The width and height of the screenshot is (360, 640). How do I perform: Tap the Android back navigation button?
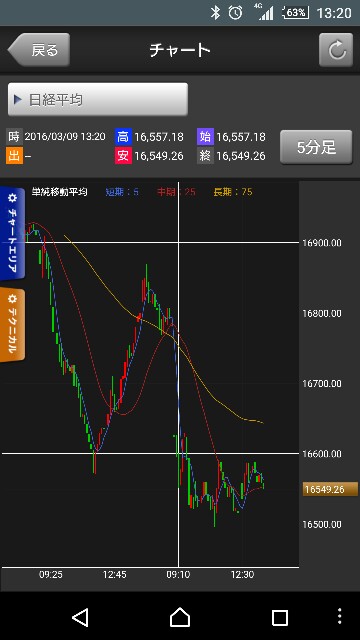pos(80,618)
